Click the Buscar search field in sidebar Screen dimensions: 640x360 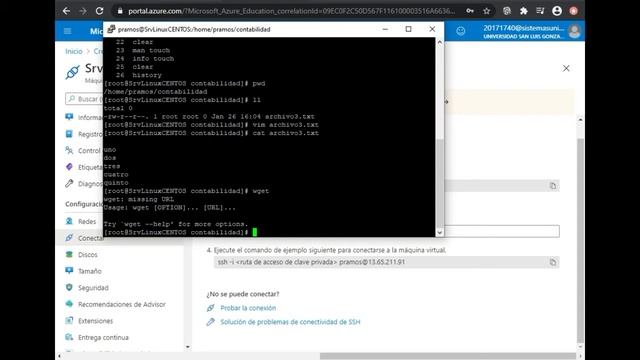pyautogui.click(x=84, y=99)
